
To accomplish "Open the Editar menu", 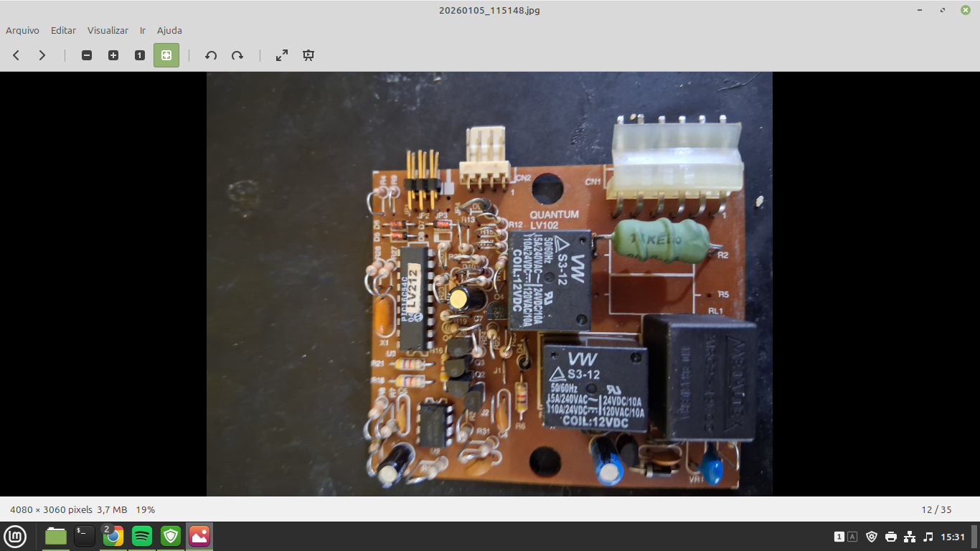I will pyautogui.click(x=63, y=30).
